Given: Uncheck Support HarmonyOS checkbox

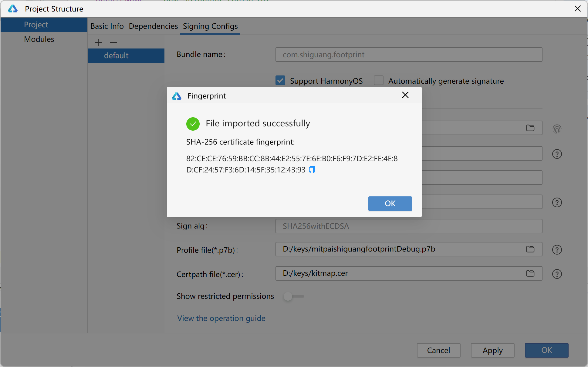Looking at the screenshot, I should point(280,81).
